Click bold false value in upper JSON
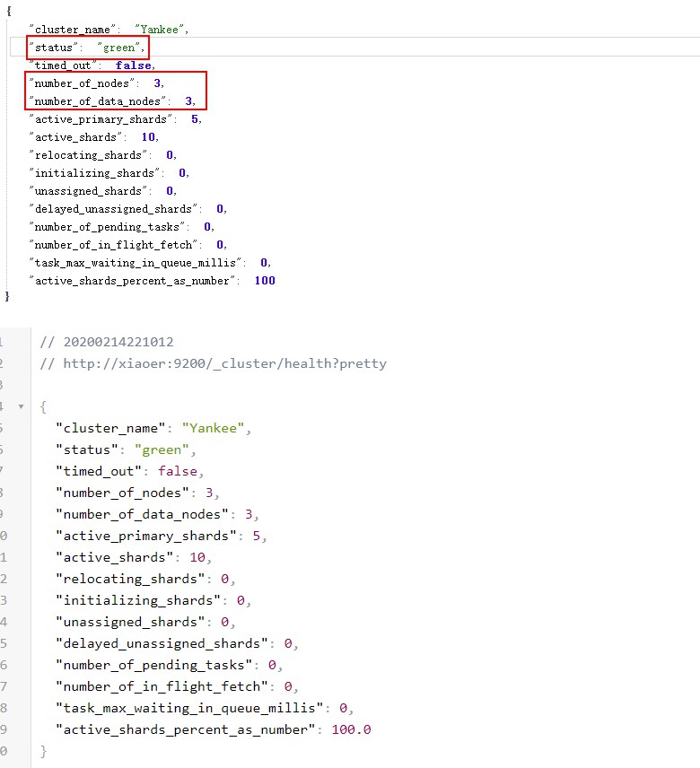This screenshot has width=700, height=768. (133, 65)
